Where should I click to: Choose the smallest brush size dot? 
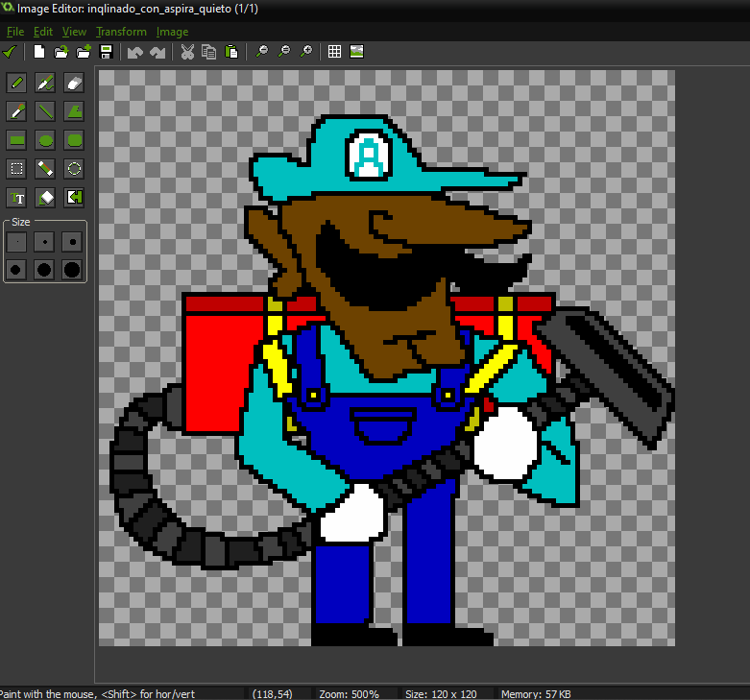pyautogui.click(x=16, y=242)
